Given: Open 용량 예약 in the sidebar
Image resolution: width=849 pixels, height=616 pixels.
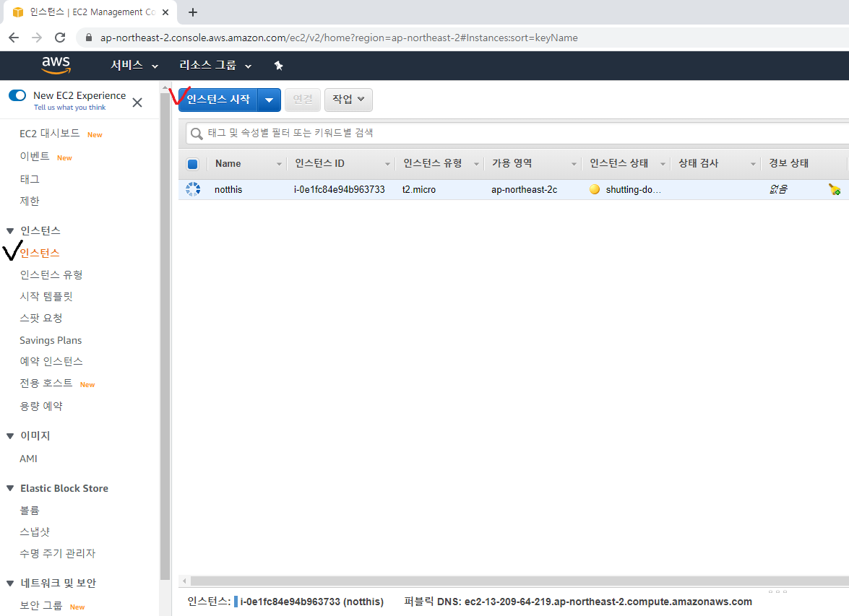Looking at the screenshot, I should point(41,406).
